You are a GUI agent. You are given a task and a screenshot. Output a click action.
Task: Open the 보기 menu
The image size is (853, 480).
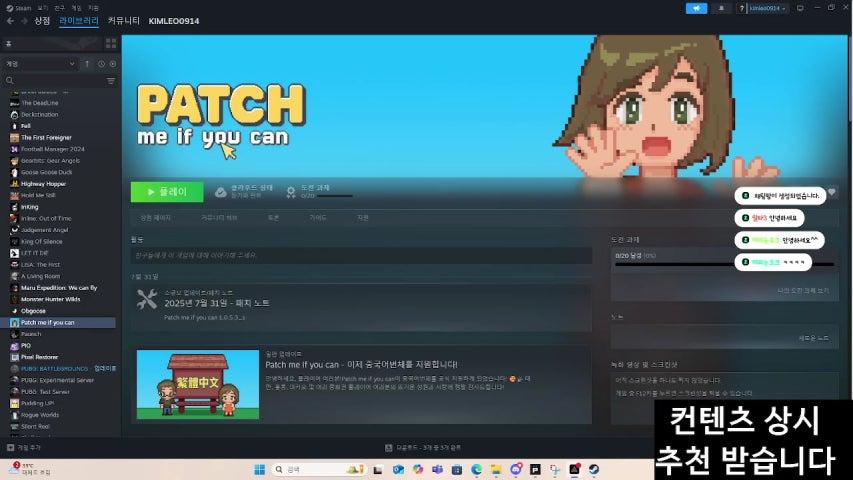coord(43,8)
